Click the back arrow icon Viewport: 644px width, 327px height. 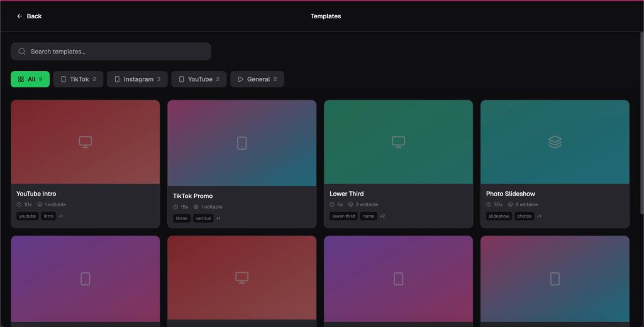click(x=19, y=16)
